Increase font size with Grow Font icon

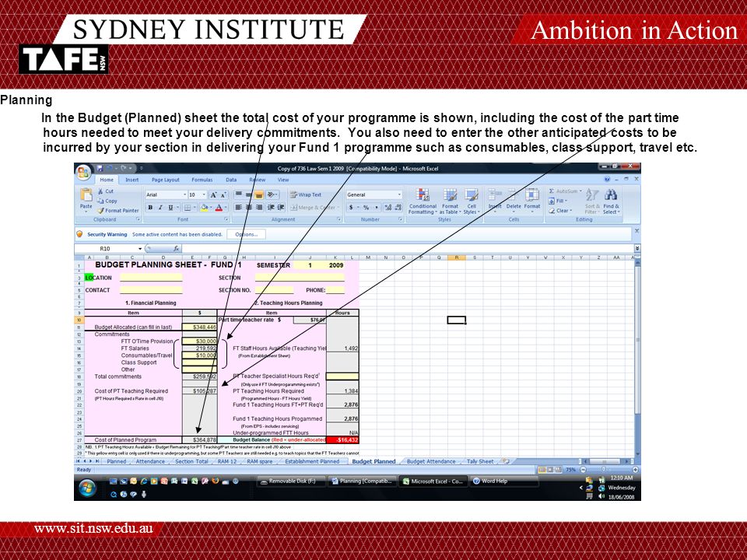[213, 194]
